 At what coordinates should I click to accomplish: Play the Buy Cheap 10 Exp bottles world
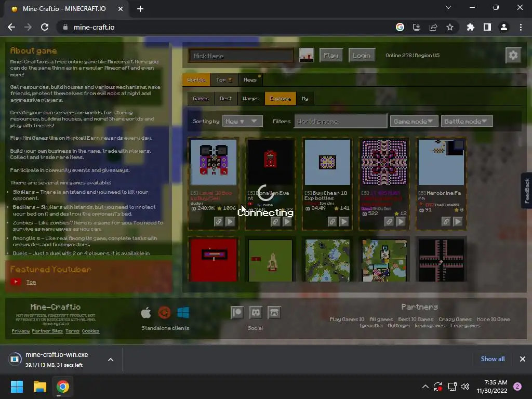pos(344,221)
